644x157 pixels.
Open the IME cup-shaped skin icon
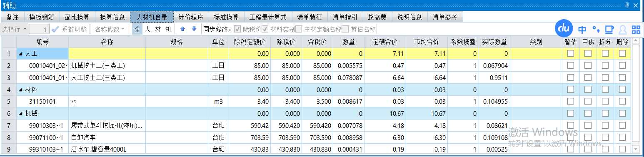pos(609,30)
